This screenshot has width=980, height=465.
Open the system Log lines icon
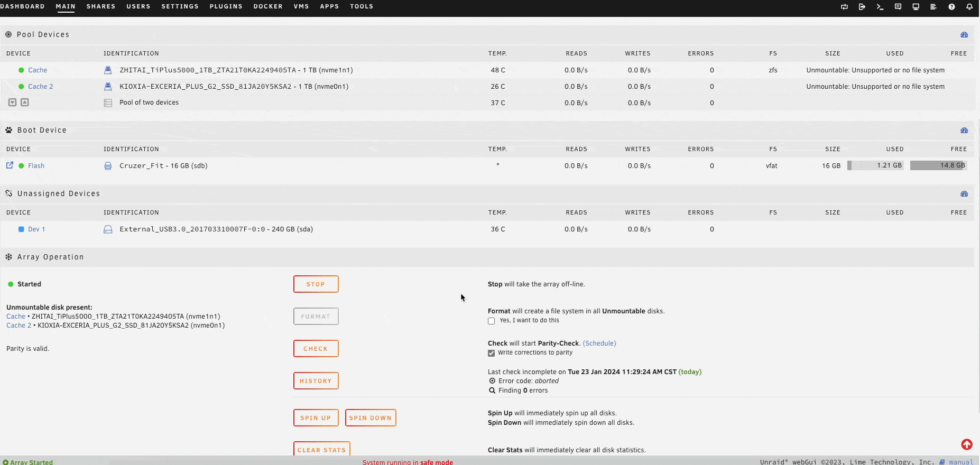(x=933, y=7)
